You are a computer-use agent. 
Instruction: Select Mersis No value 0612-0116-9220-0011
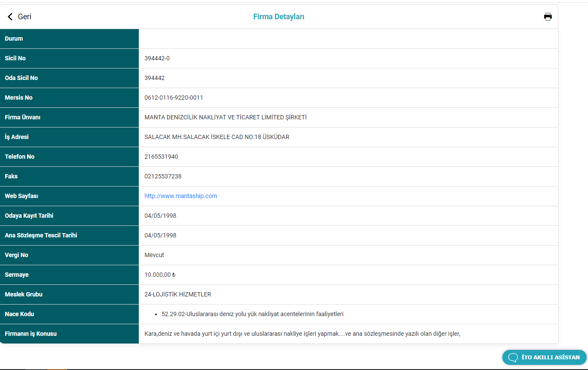coord(174,98)
